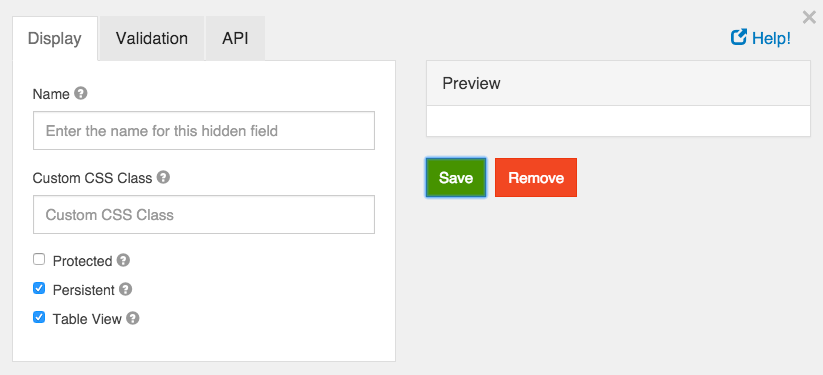823x375 pixels.
Task: Click the empty Preview content area
Action: [618, 121]
